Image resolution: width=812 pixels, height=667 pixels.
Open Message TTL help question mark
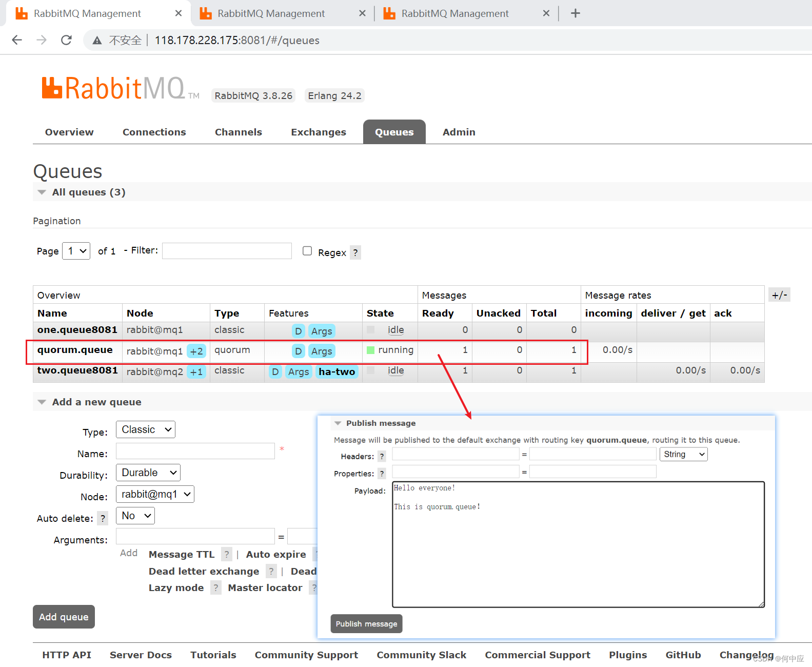[x=227, y=554]
